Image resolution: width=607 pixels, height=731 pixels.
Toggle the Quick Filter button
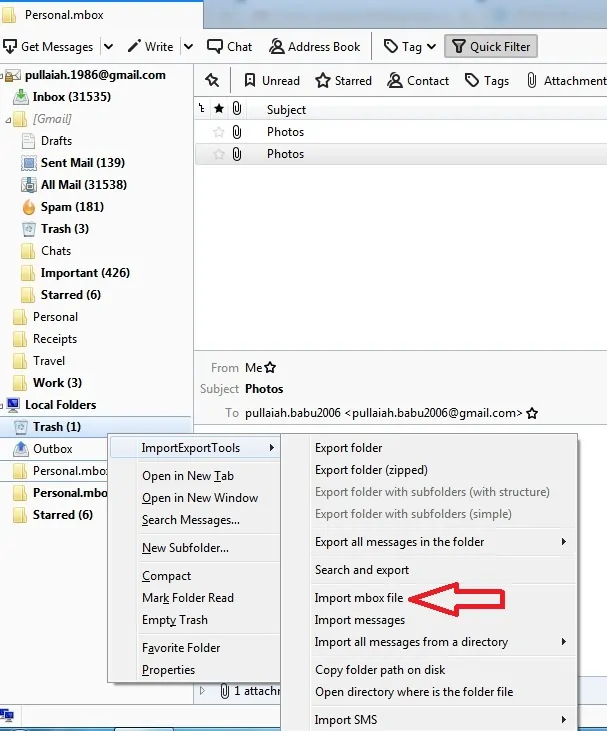coord(490,47)
